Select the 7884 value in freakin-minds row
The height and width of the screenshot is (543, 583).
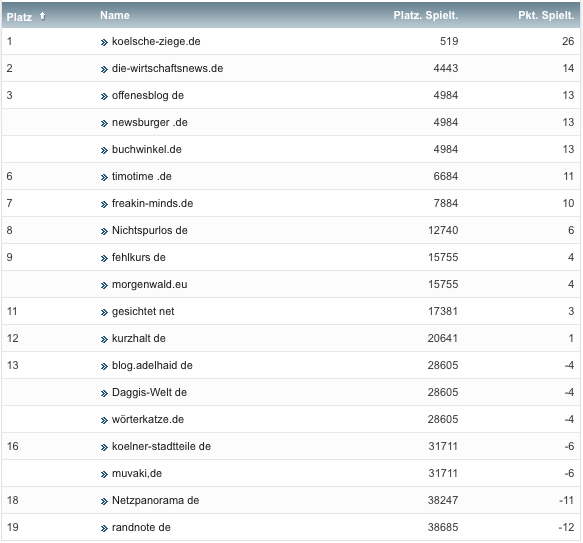click(x=446, y=203)
